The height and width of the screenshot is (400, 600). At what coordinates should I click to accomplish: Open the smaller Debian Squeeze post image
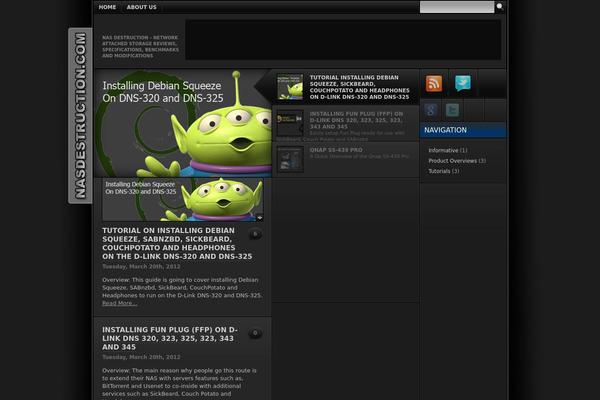(183, 199)
